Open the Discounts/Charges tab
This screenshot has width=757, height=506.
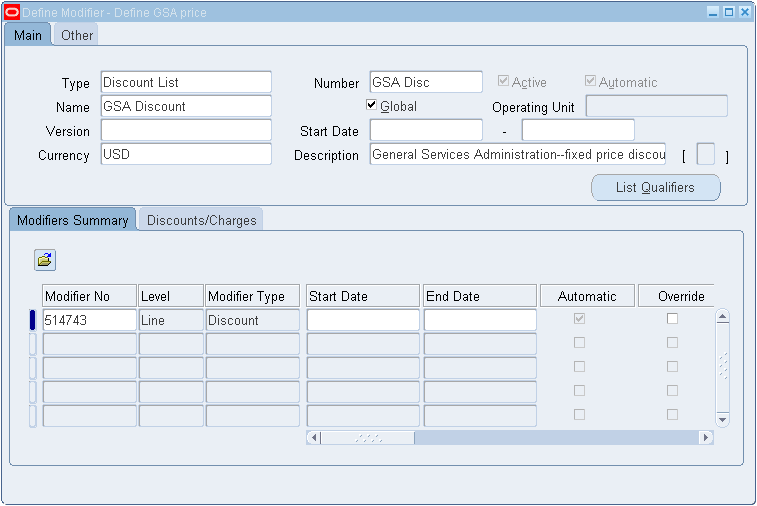(201, 220)
